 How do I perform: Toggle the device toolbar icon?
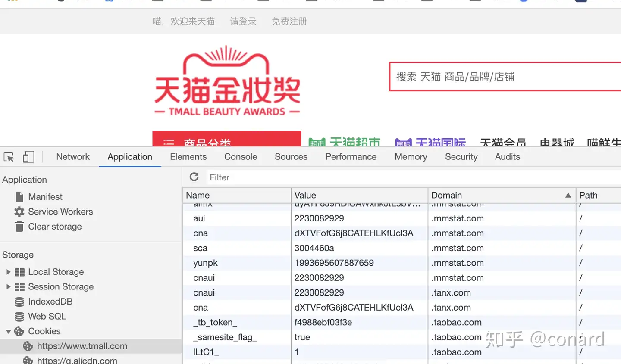pos(28,157)
